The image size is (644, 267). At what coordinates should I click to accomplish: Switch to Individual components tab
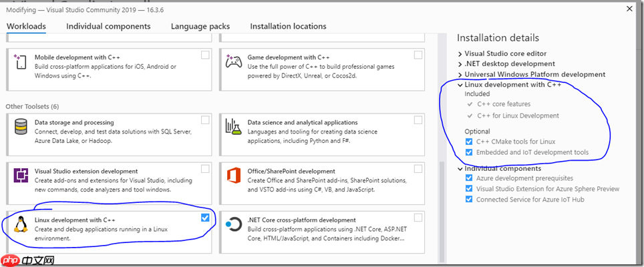click(x=108, y=26)
